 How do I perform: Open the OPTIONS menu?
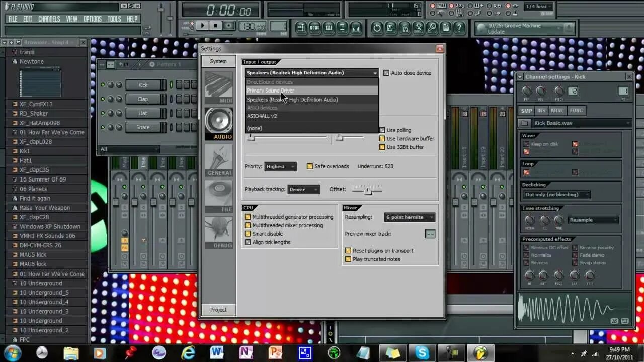(x=93, y=19)
